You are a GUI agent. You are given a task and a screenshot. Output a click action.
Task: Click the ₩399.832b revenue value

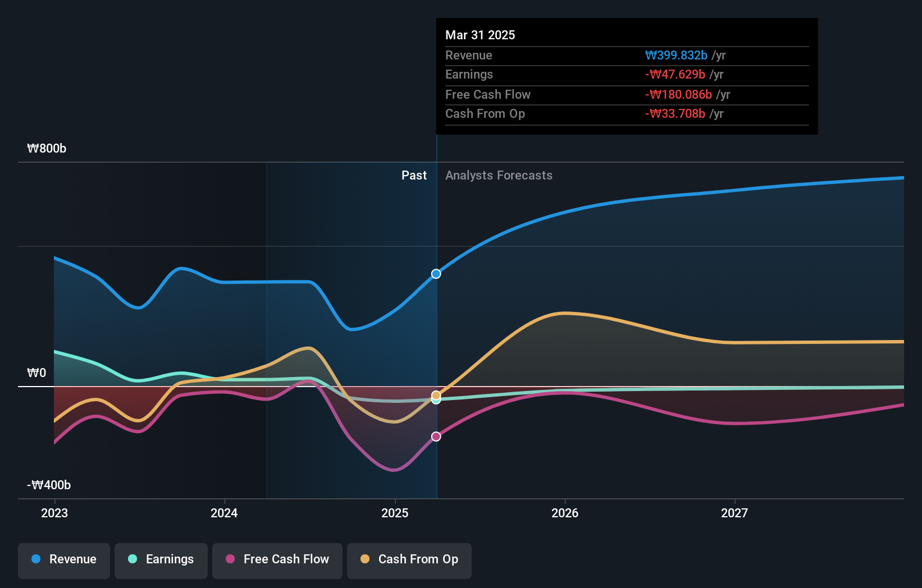coord(676,55)
